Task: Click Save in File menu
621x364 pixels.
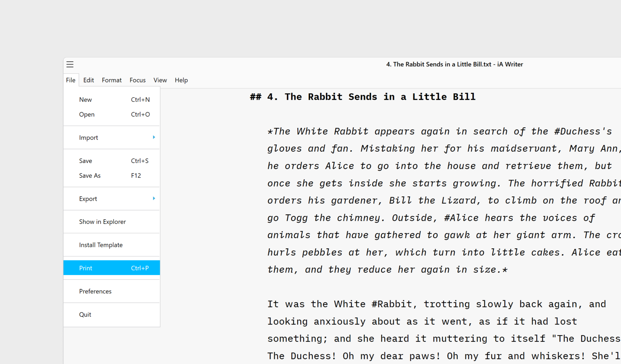Action: coord(112,161)
